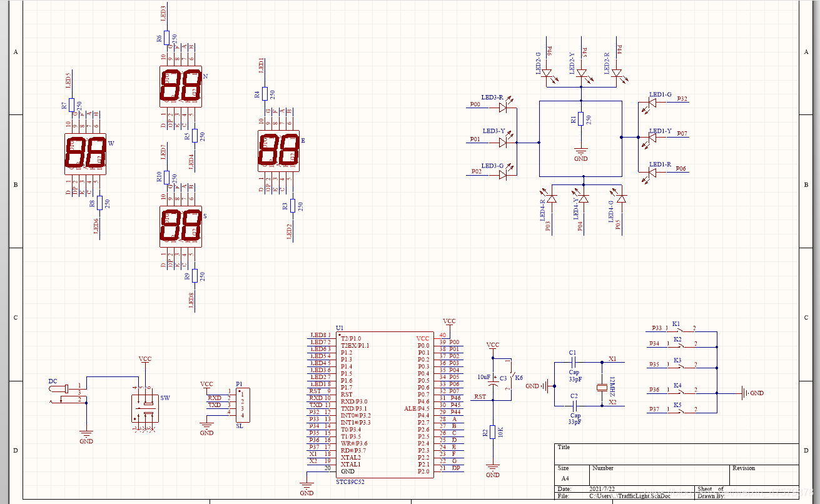
Task: Select the 10K resistor R2
Action: [x=492, y=432]
